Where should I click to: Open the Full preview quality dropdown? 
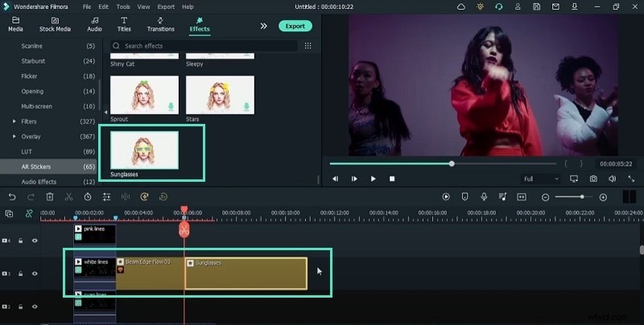pos(540,179)
